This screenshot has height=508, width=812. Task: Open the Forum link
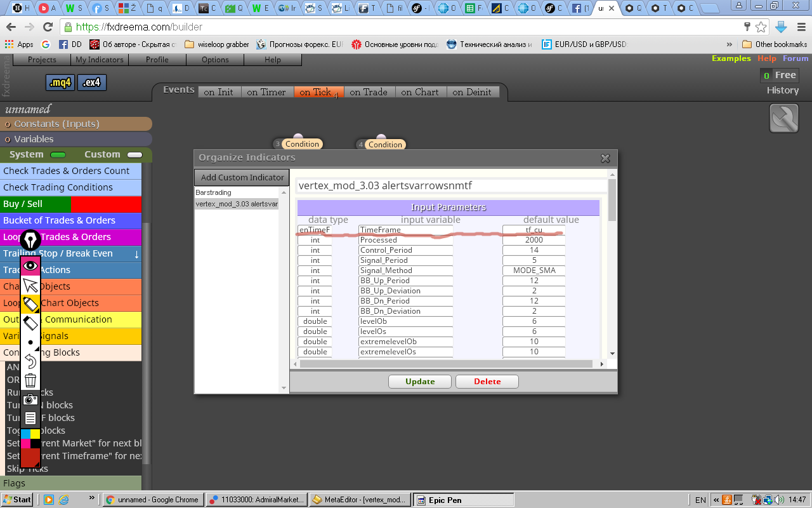tap(796, 58)
